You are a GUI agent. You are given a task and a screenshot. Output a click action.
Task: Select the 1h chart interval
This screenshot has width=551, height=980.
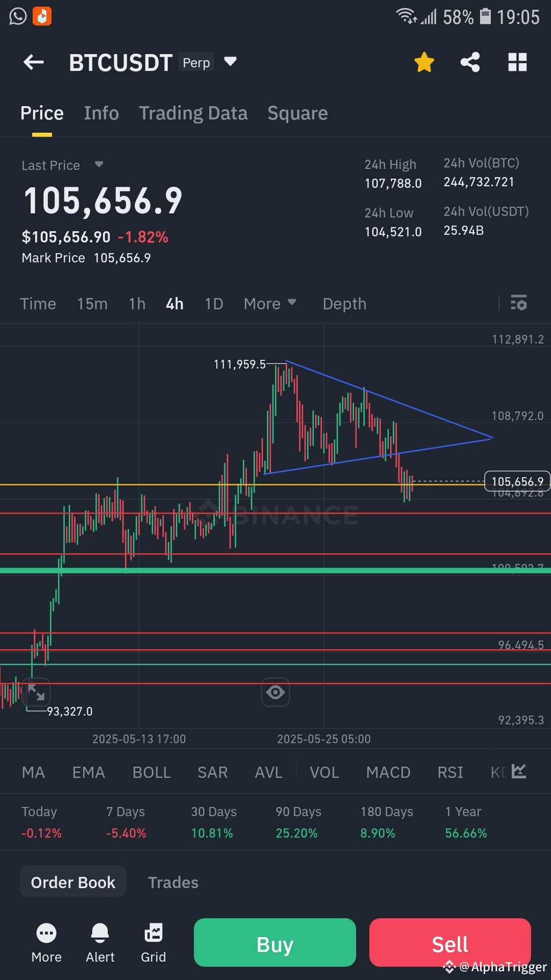coord(137,304)
